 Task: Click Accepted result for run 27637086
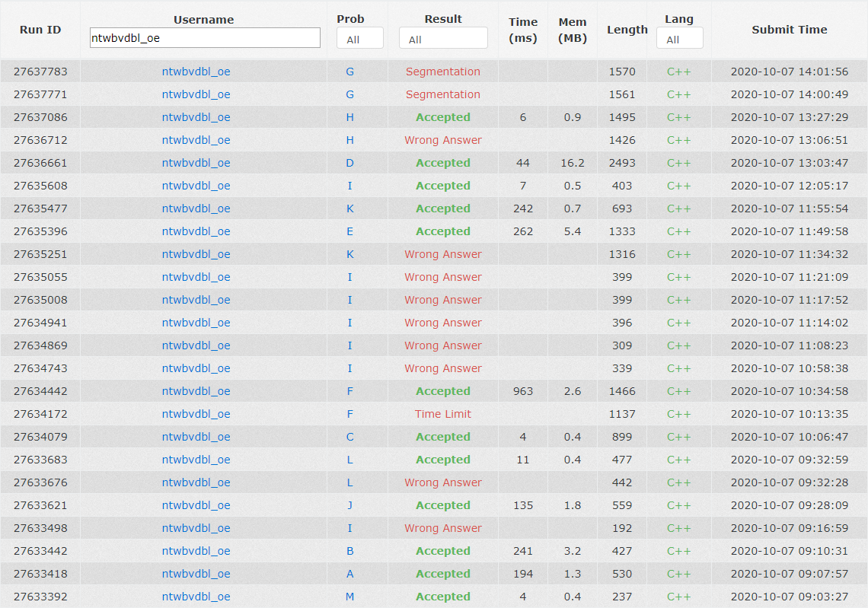(443, 117)
